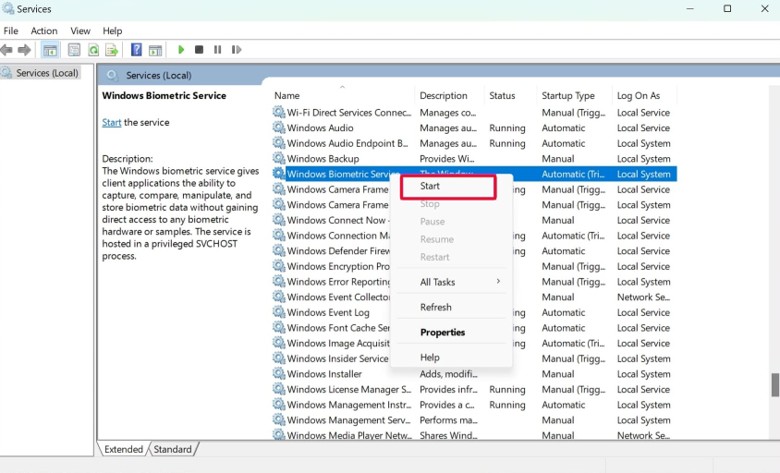Select the Windows Defender Firewall row
The width and height of the screenshot is (780, 473).
click(x=474, y=251)
